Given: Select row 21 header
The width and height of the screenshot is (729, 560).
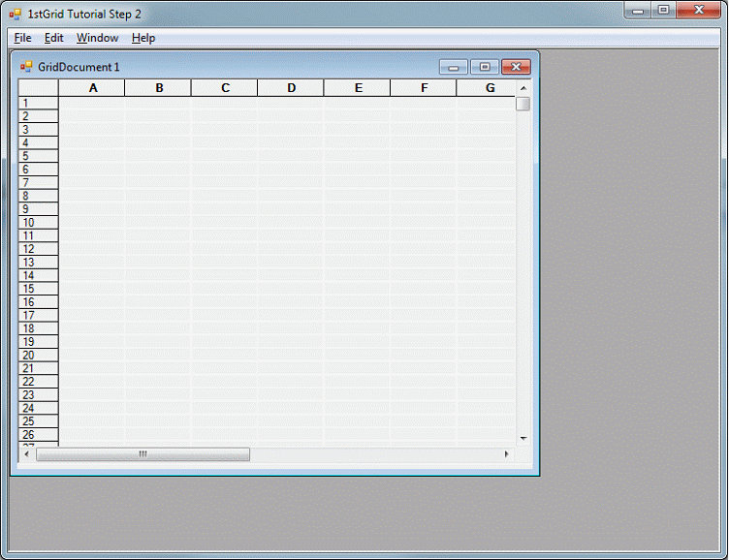Looking at the screenshot, I should (x=39, y=368).
